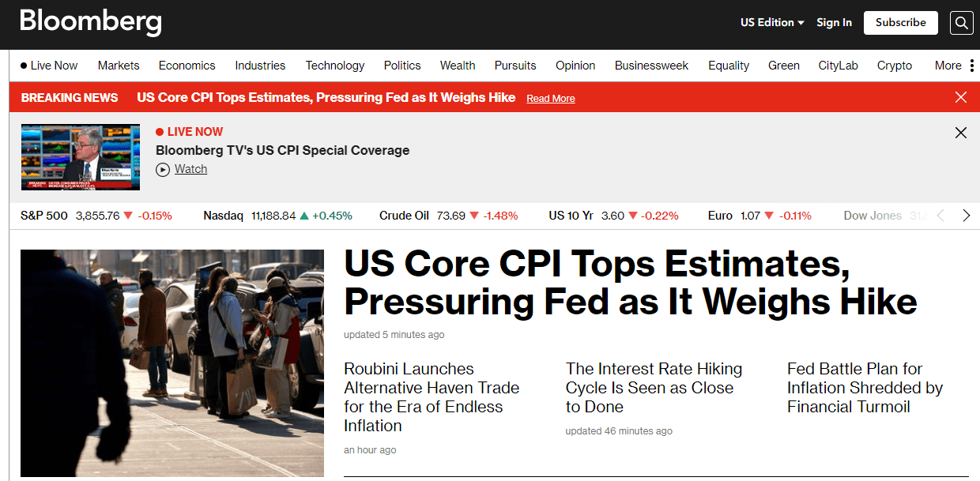Select the Equality nav item
Image resolution: width=980 pixels, height=481 pixels.
(x=729, y=66)
